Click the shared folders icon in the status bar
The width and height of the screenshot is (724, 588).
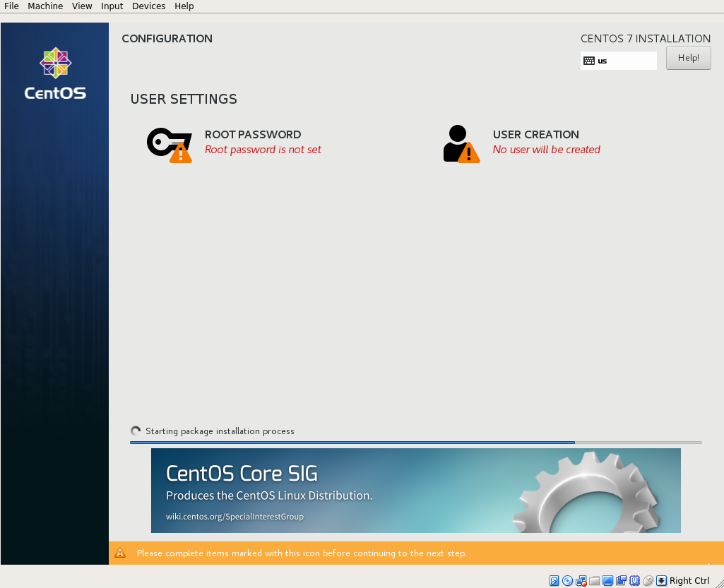pyautogui.click(x=594, y=580)
